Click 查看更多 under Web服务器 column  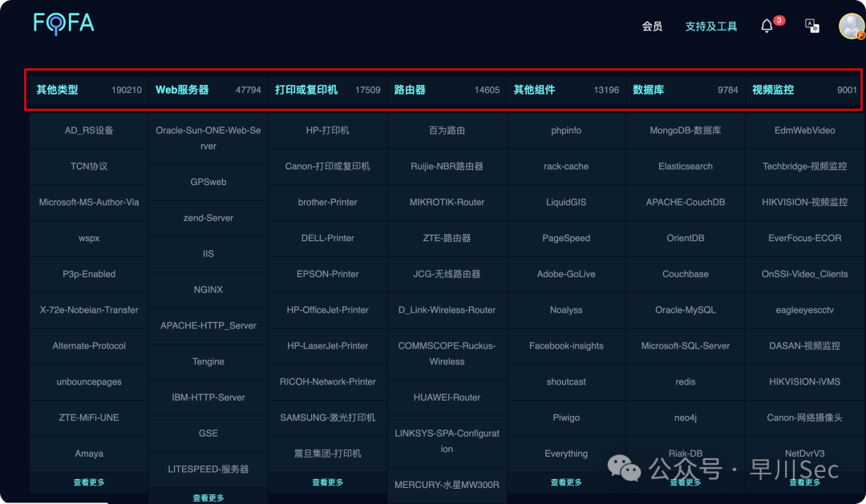[x=208, y=498]
